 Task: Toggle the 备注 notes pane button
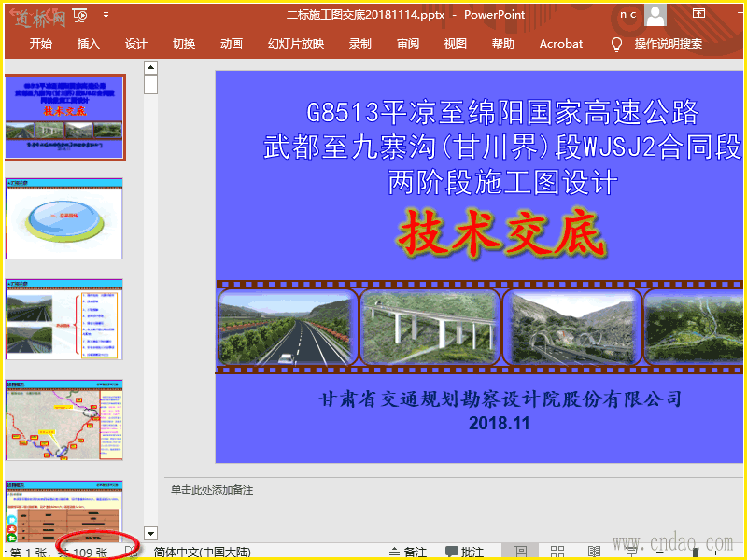pyautogui.click(x=408, y=552)
